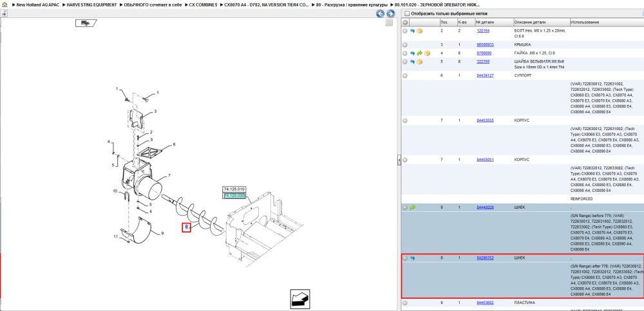
Task: Click green arrow icon for part 84440029
Action: [x=412, y=208]
